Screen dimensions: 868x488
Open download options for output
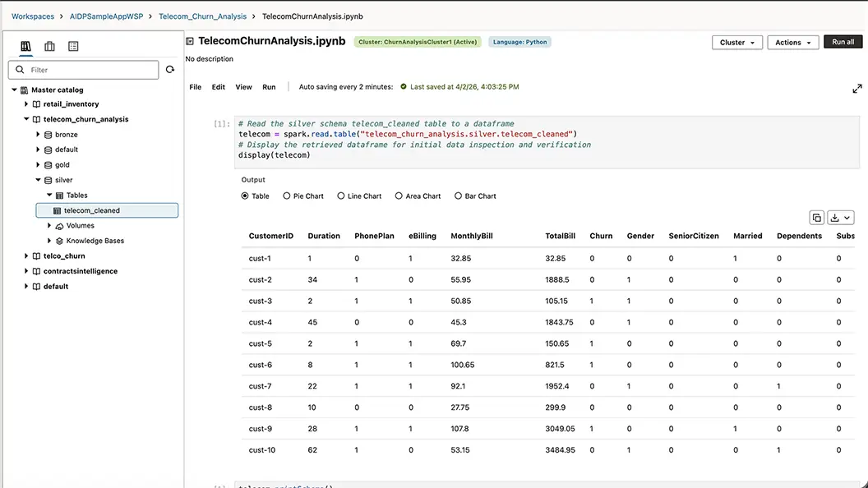pyautogui.click(x=840, y=218)
